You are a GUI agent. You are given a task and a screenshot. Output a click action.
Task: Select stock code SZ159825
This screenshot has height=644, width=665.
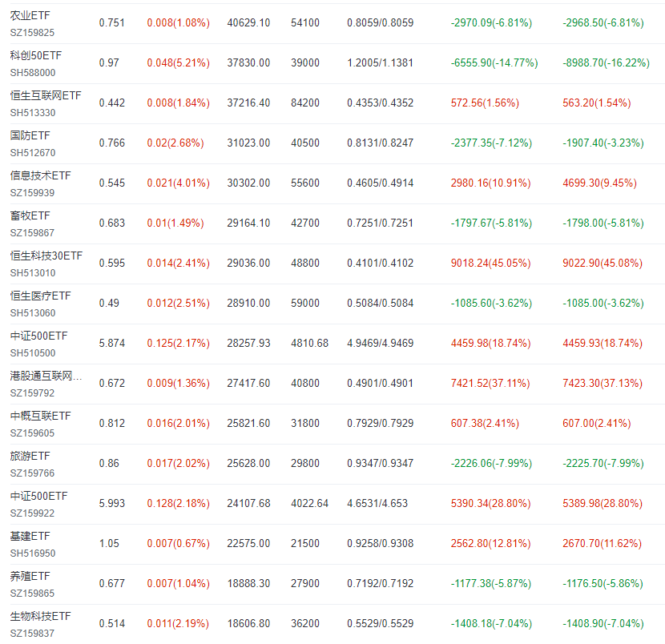click(x=33, y=33)
